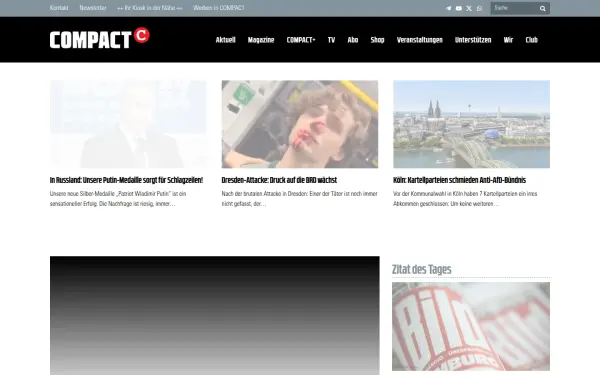This screenshot has height=375, width=600.
Task: Select the Club menu item
Action: pos(532,40)
